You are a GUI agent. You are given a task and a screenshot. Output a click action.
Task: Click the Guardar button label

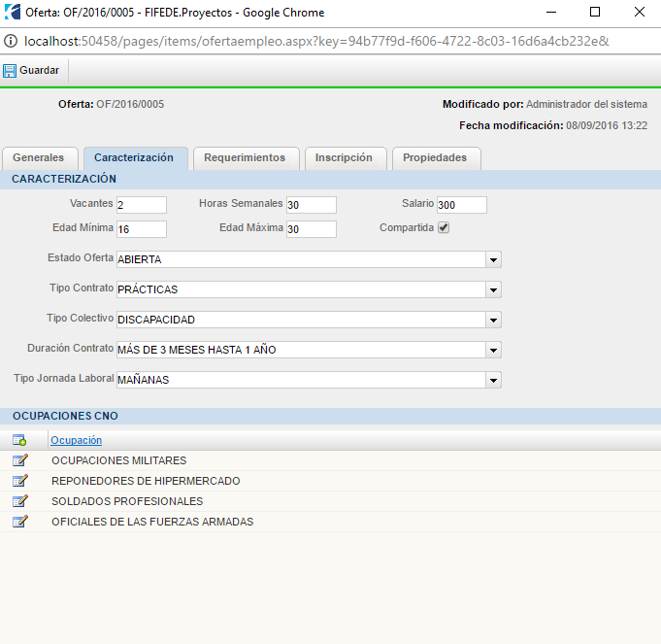point(39,70)
